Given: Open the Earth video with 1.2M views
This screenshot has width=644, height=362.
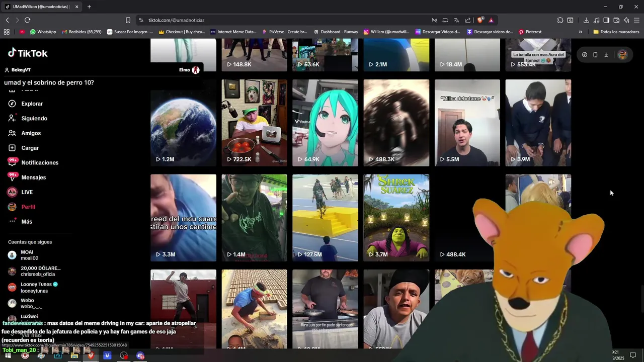Looking at the screenshot, I should [183, 123].
